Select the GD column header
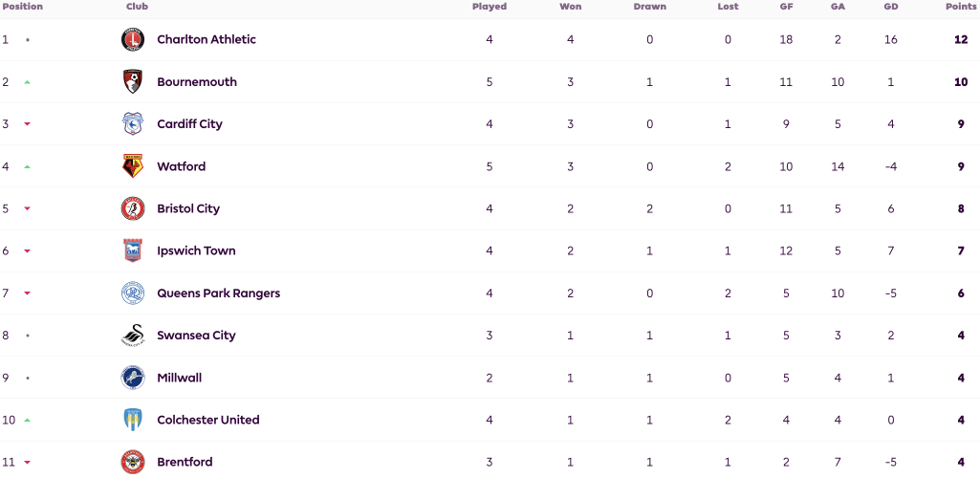 (x=891, y=7)
